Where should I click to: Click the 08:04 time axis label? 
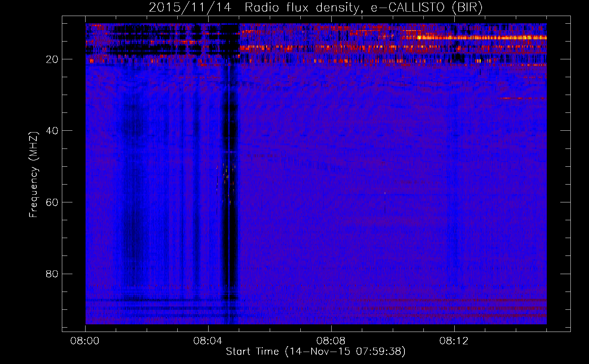(208, 341)
